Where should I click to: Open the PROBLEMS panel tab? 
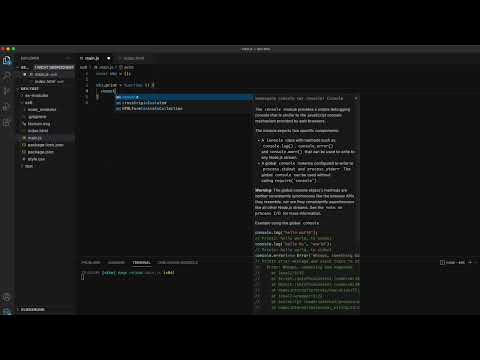pyautogui.click(x=91, y=263)
